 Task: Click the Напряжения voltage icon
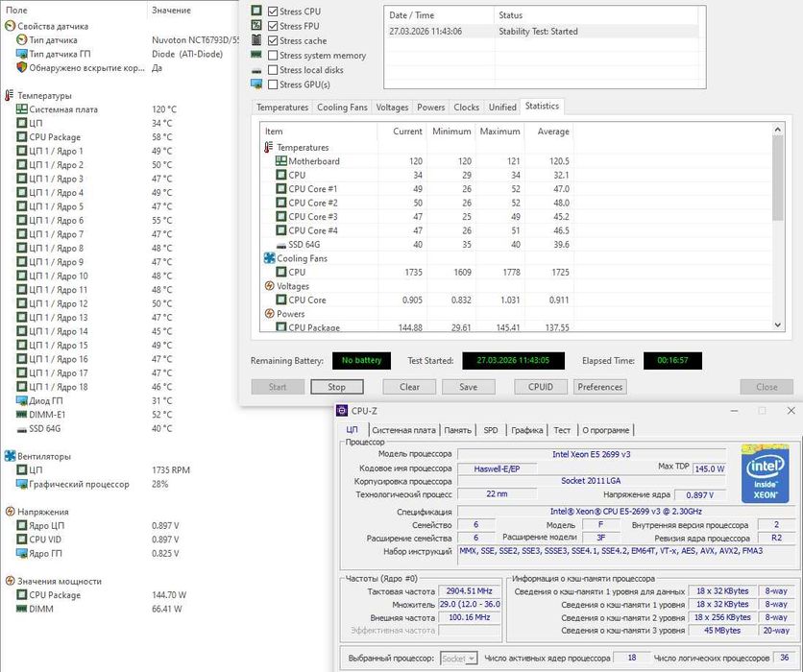point(10,512)
